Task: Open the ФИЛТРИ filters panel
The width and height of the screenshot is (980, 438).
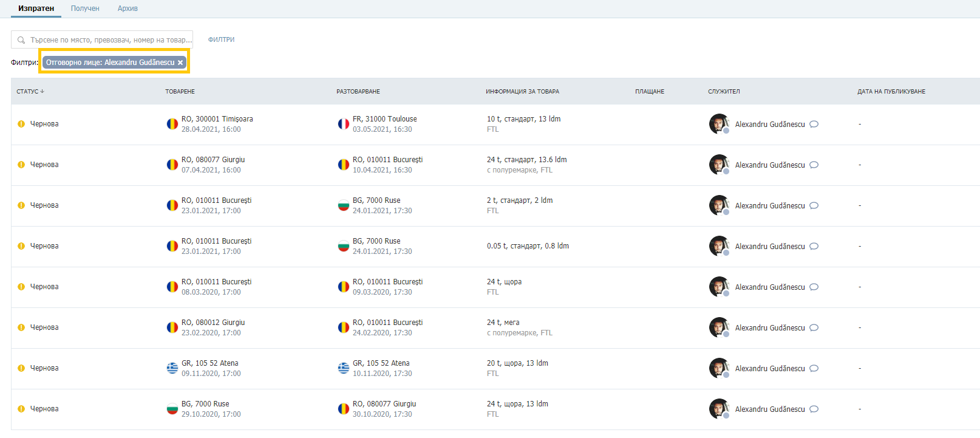Action: pos(221,39)
